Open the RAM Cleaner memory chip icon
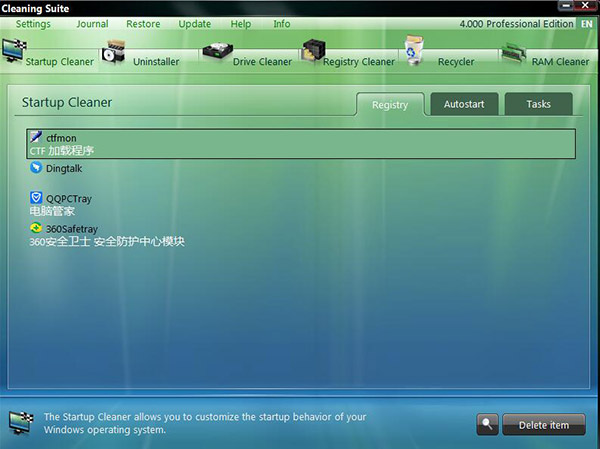Image resolution: width=600 pixels, height=449 pixels. pyautogui.click(x=513, y=53)
